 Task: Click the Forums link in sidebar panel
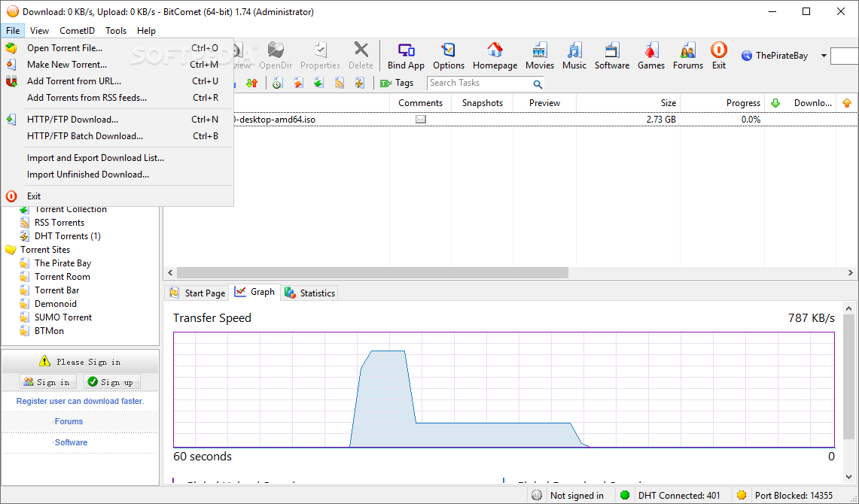click(x=69, y=421)
